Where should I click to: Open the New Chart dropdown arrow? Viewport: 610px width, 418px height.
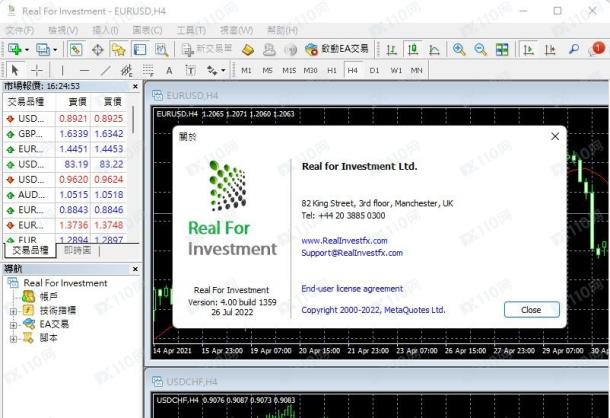[x=27, y=50]
